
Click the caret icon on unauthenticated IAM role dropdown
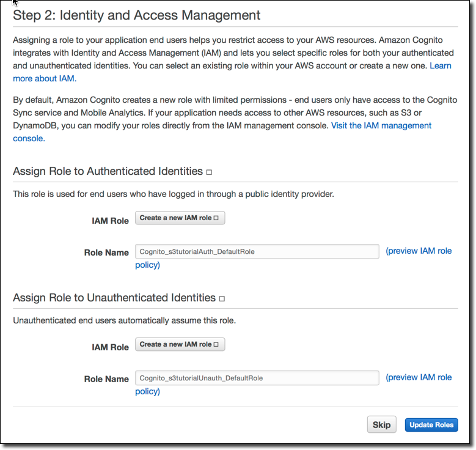point(216,344)
